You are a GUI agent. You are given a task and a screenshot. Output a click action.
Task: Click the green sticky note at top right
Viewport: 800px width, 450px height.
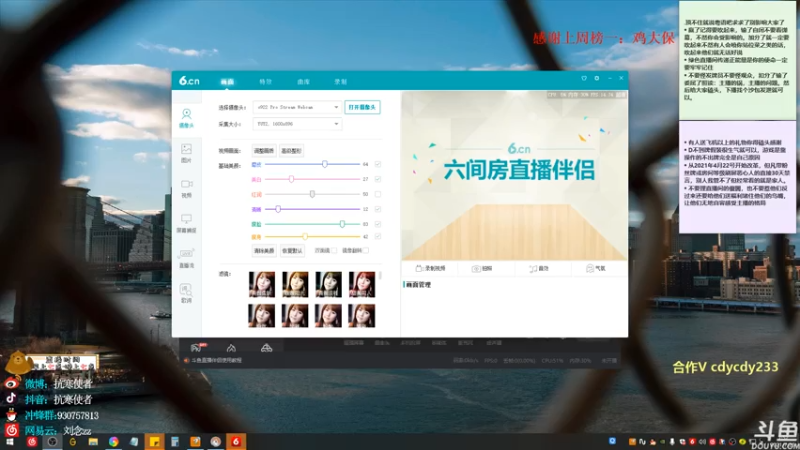[737, 60]
